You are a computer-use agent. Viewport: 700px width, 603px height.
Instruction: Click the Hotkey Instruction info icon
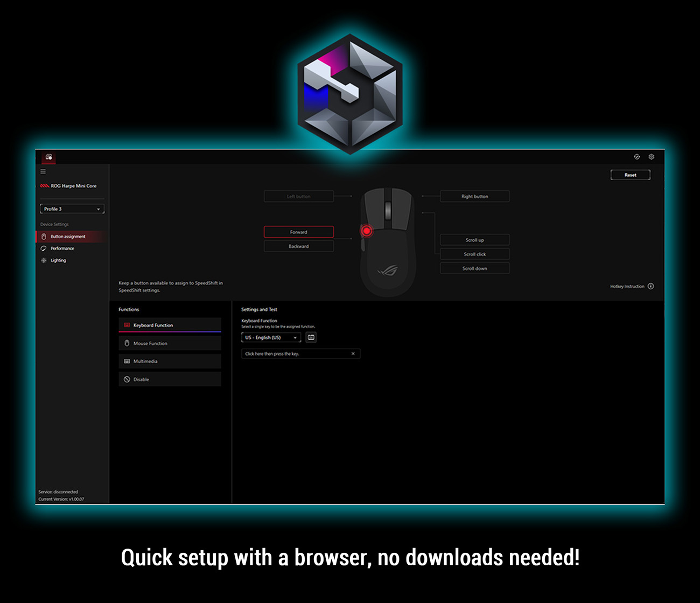tap(650, 286)
